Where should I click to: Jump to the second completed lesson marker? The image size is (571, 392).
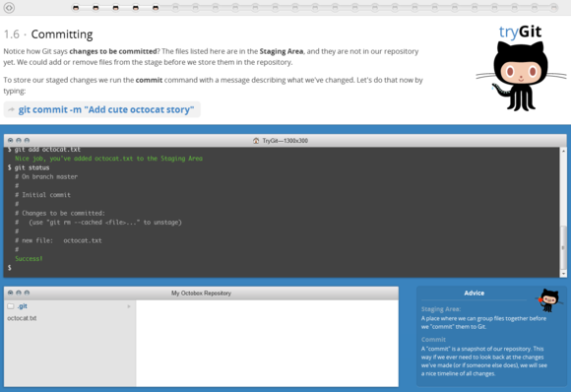95,7
